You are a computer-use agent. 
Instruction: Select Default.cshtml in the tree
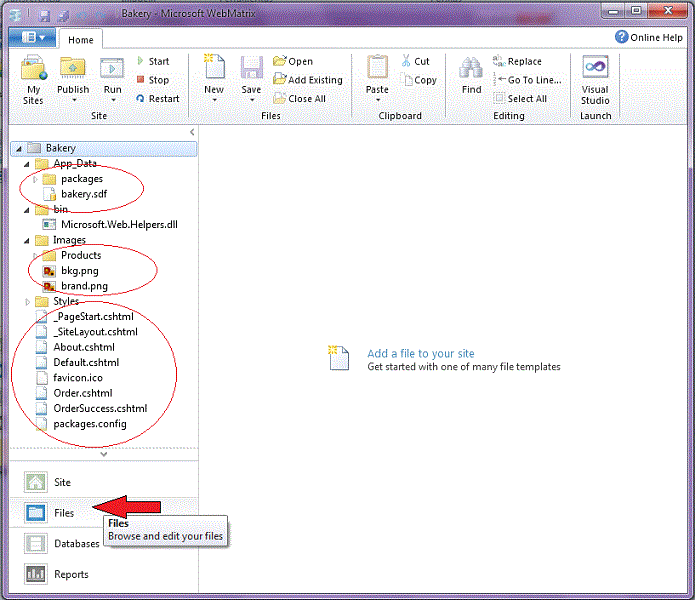click(86, 362)
